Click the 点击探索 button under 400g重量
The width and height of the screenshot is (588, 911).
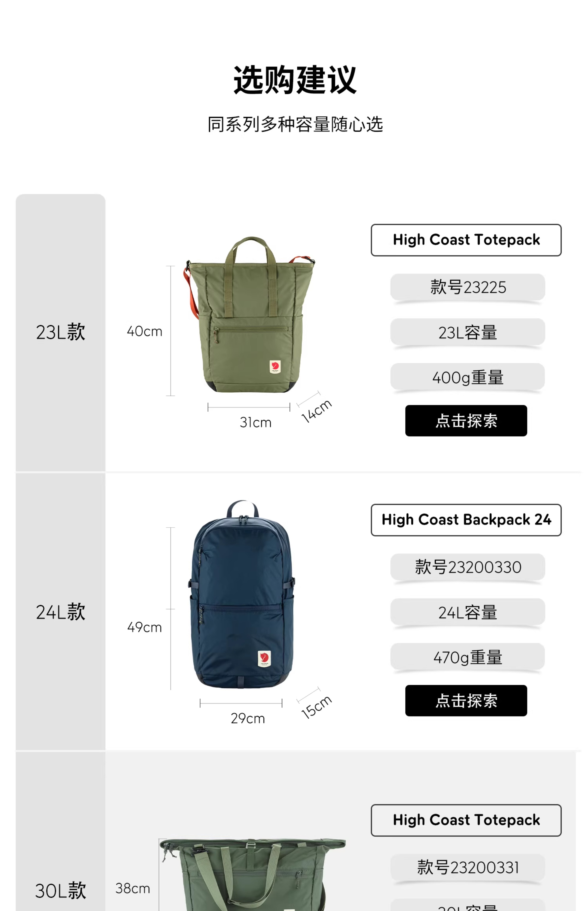click(466, 421)
